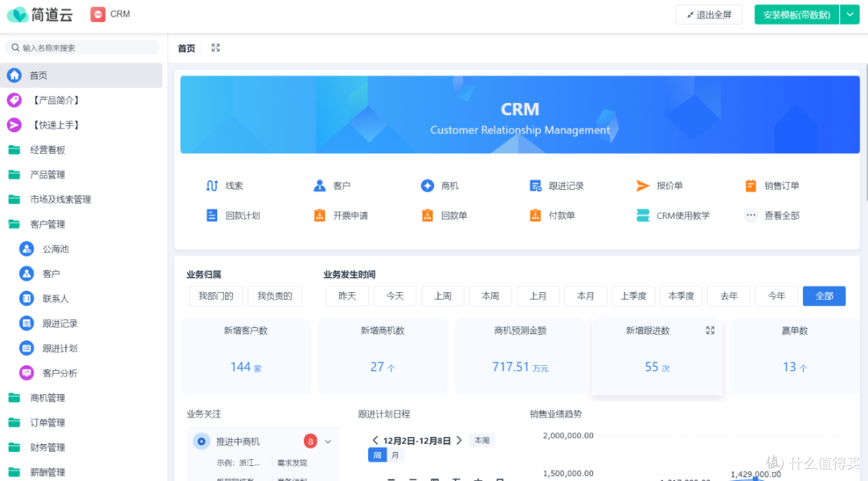
Task: Open the install template dropdown arrow
Action: 850,14
